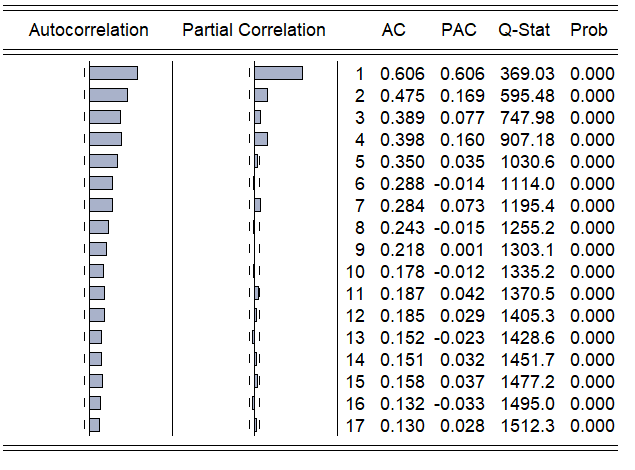Select the AC value 0.398

[402, 140]
